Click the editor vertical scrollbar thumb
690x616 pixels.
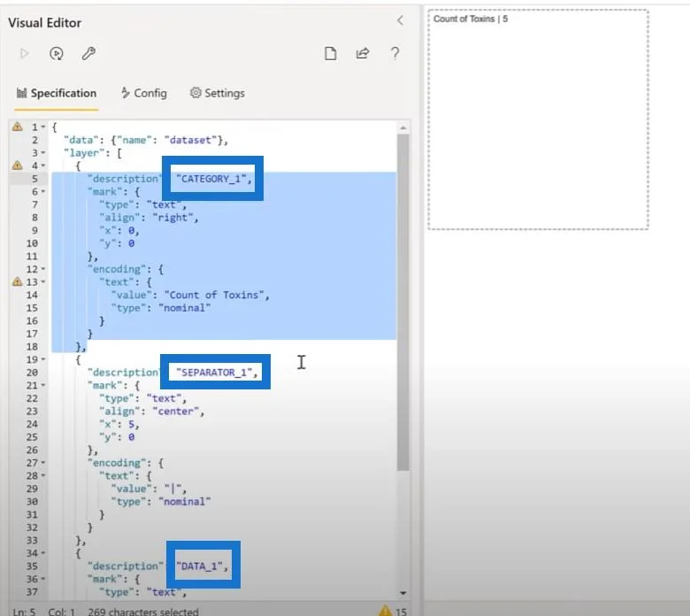click(403, 303)
